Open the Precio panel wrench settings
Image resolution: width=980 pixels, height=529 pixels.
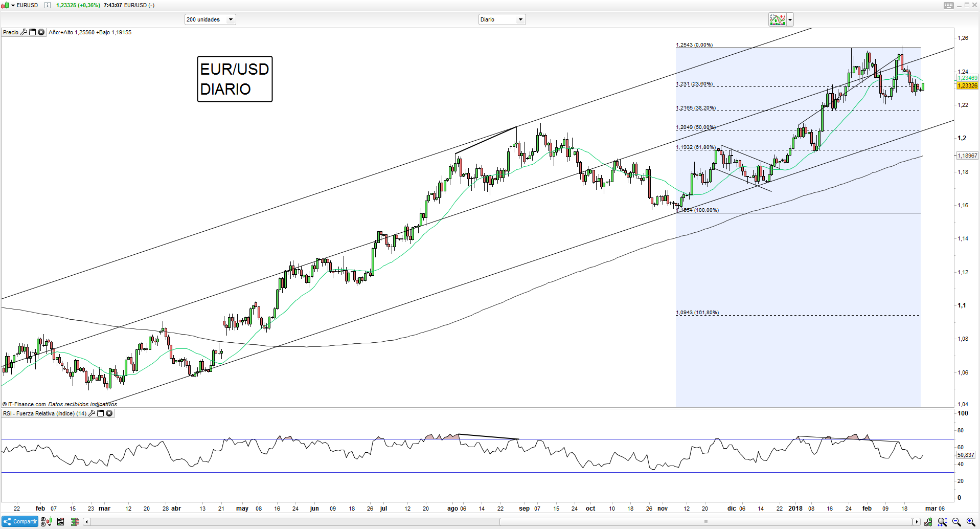(24, 32)
